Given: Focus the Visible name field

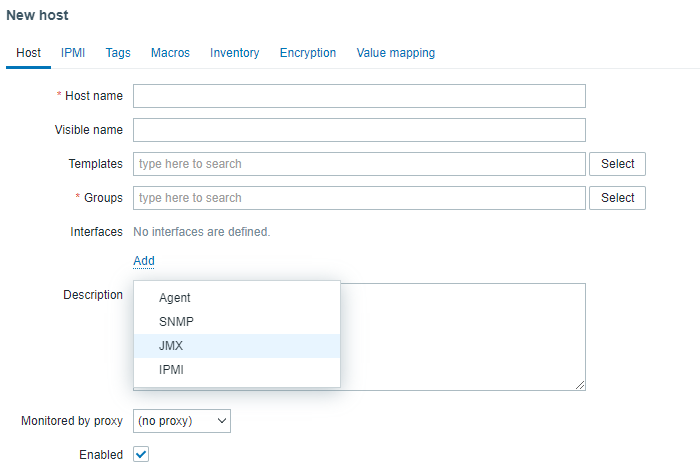Looking at the screenshot, I should coord(359,130).
